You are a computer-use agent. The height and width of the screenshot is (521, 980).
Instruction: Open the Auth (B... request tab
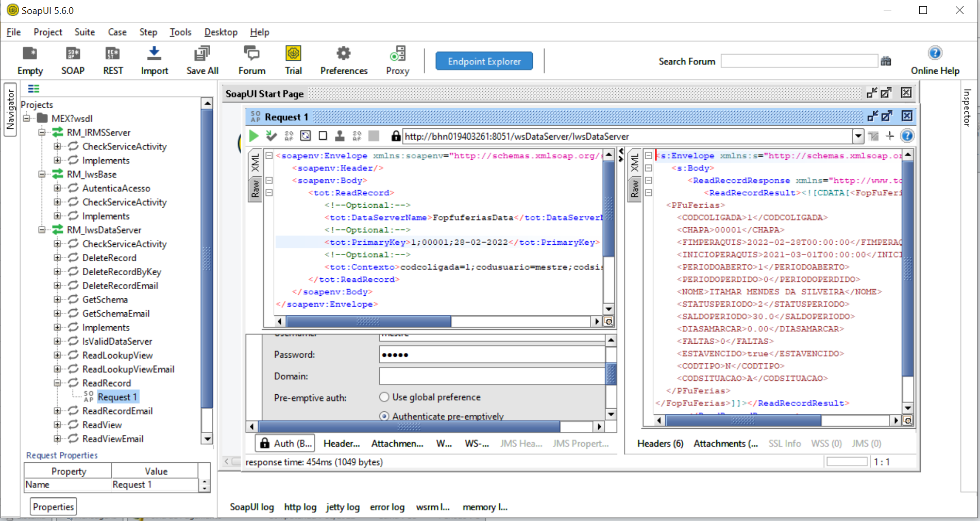[x=286, y=443]
